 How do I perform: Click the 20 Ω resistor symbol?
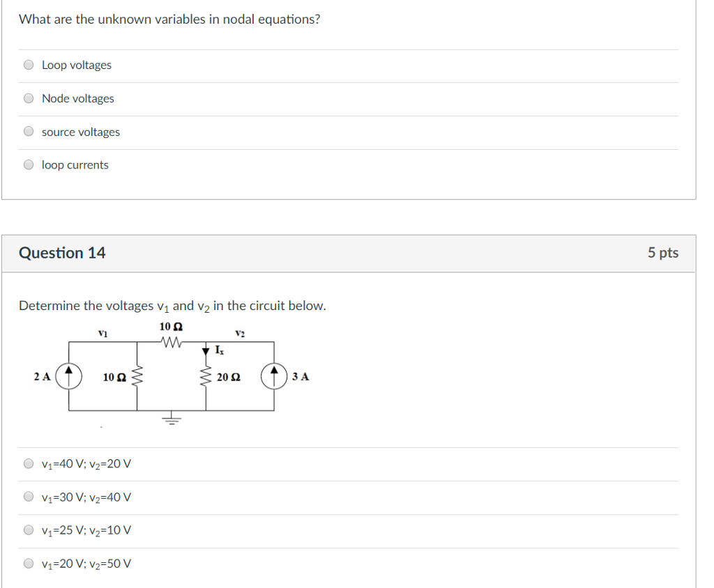point(204,376)
